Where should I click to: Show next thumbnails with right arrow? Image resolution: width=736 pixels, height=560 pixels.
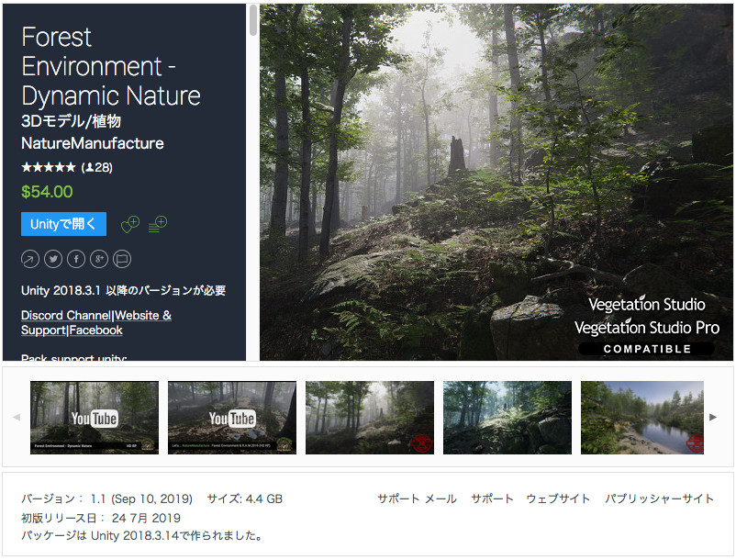713,417
